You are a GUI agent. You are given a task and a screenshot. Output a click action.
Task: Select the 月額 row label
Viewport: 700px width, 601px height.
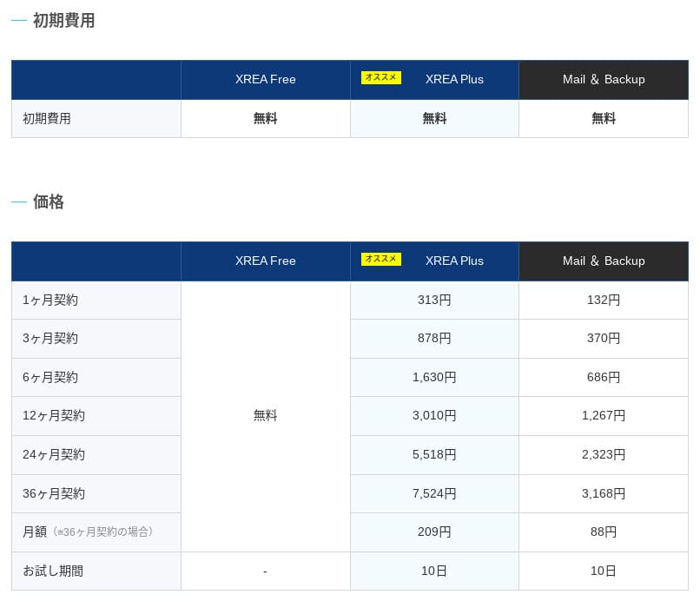[x=35, y=532]
